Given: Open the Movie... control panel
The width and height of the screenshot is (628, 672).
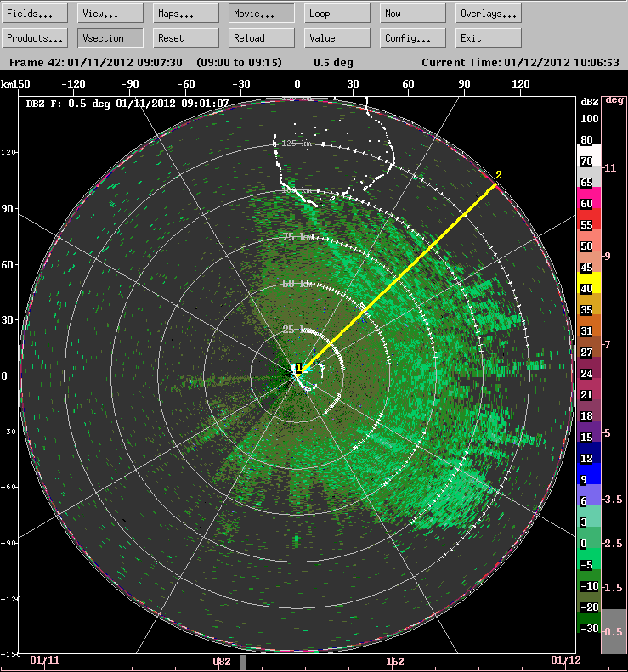Looking at the screenshot, I should click(262, 14).
